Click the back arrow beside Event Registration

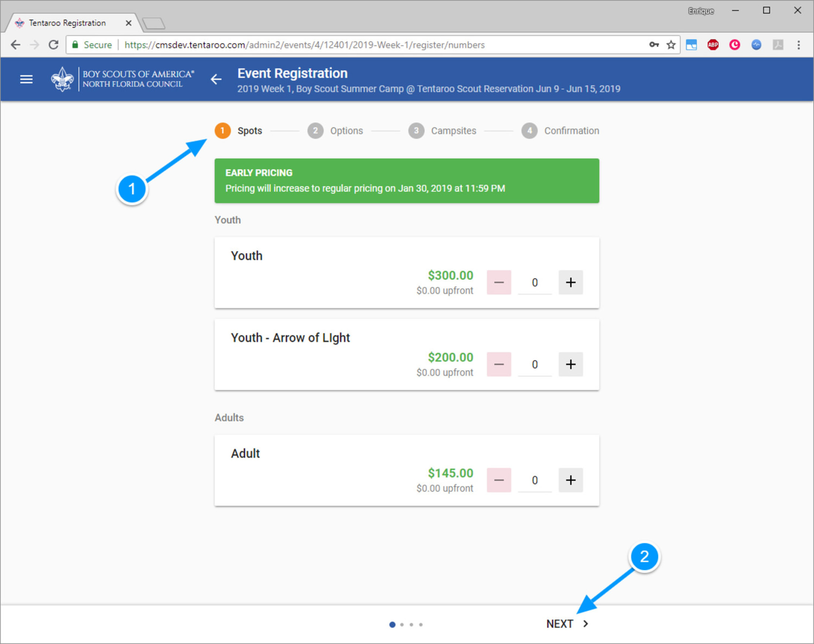(x=216, y=79)
